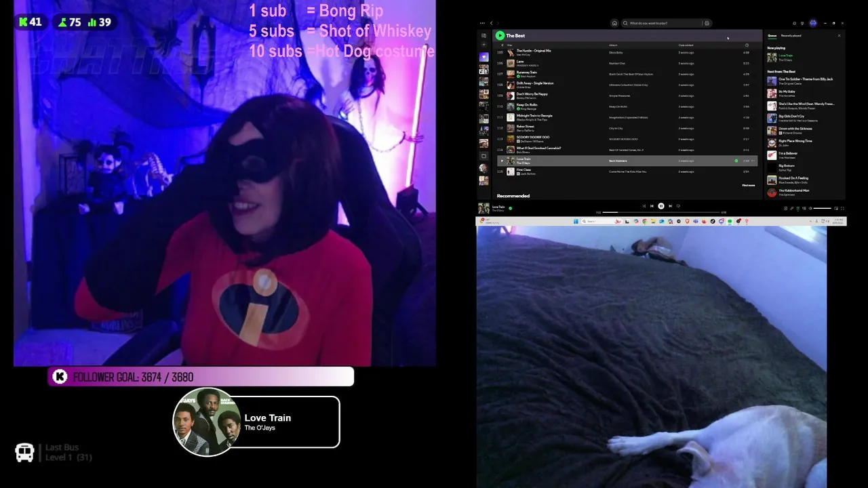
Task: Open 'The O'Jays' artist link in the now playing bar
Action: click(x=498, y=211)
